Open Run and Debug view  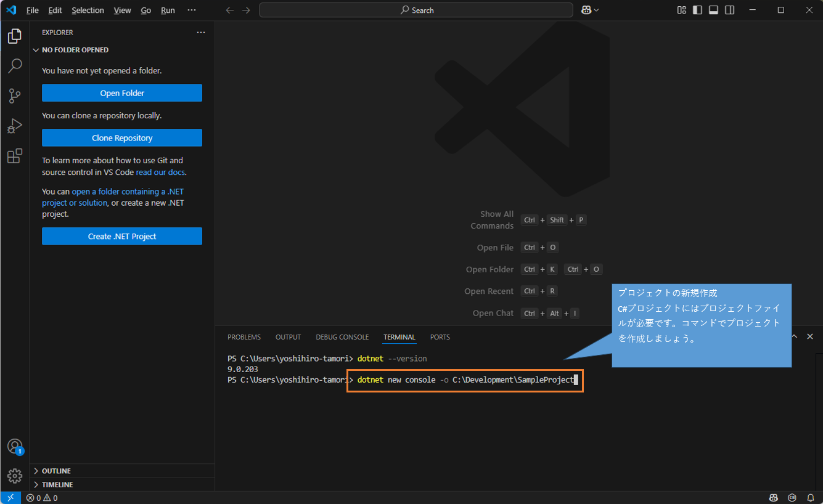[15, 126]
